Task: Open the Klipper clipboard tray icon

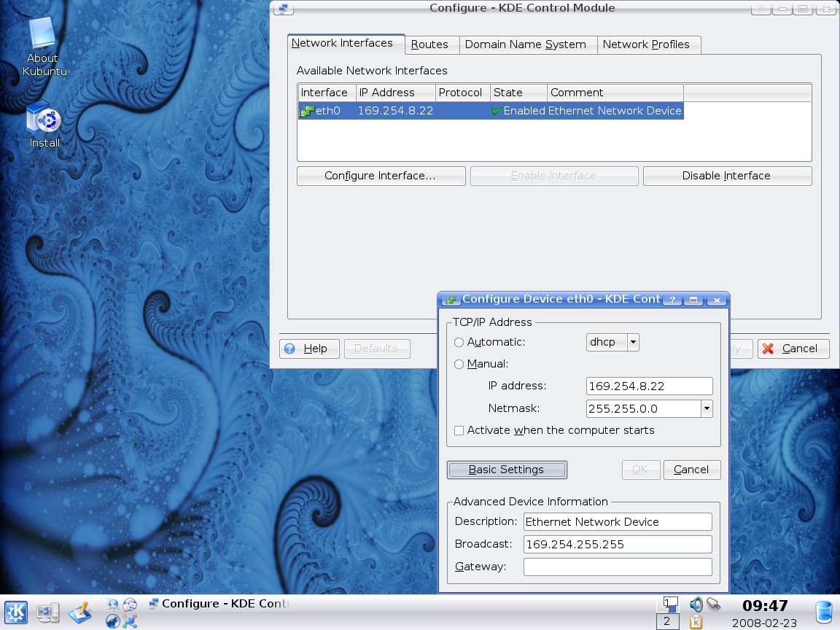Action: (696, 621)
